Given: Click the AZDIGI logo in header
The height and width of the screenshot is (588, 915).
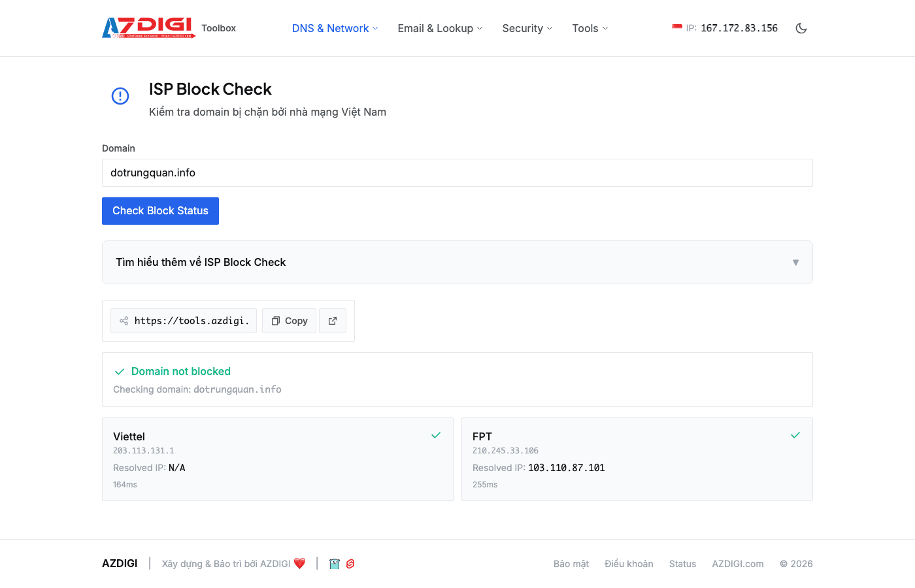Looking at the screenshot, I should (x=148, y=27).
